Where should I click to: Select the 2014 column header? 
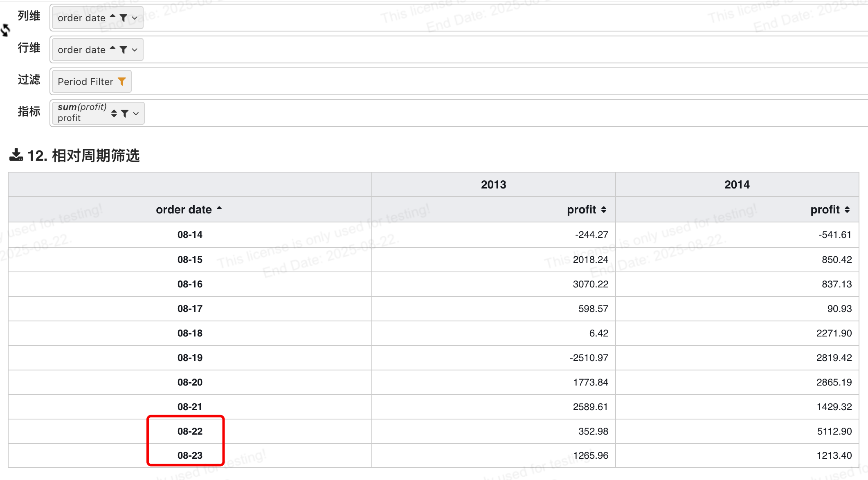737,184
